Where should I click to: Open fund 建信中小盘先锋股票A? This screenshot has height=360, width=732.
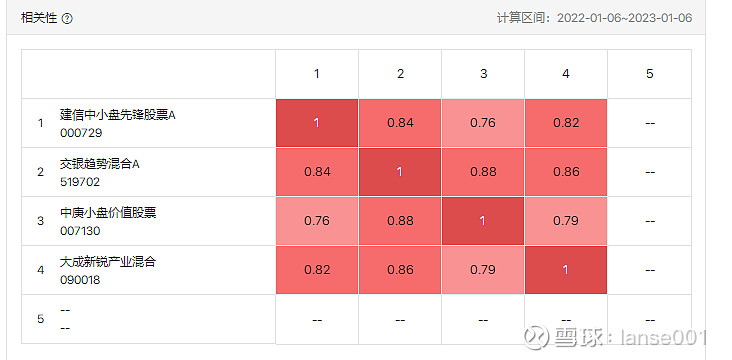118,115
